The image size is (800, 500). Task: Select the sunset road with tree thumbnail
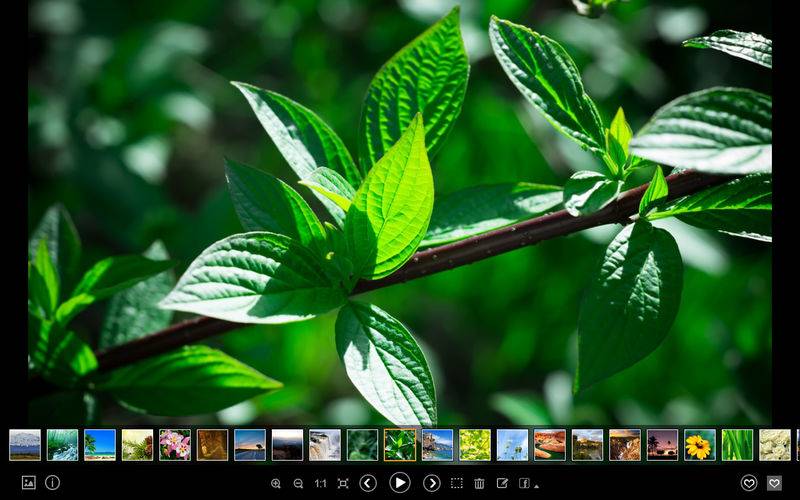point(250,445)
